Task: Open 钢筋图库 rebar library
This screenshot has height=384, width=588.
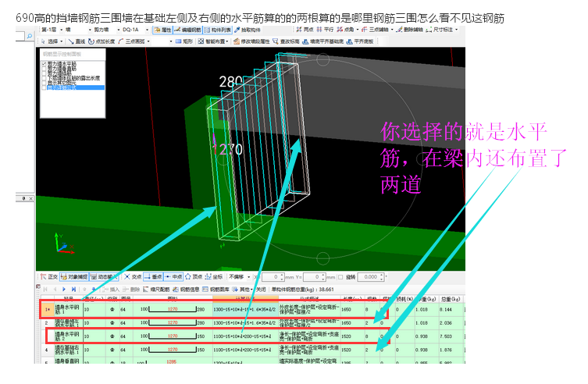Action: coord(216,290)
